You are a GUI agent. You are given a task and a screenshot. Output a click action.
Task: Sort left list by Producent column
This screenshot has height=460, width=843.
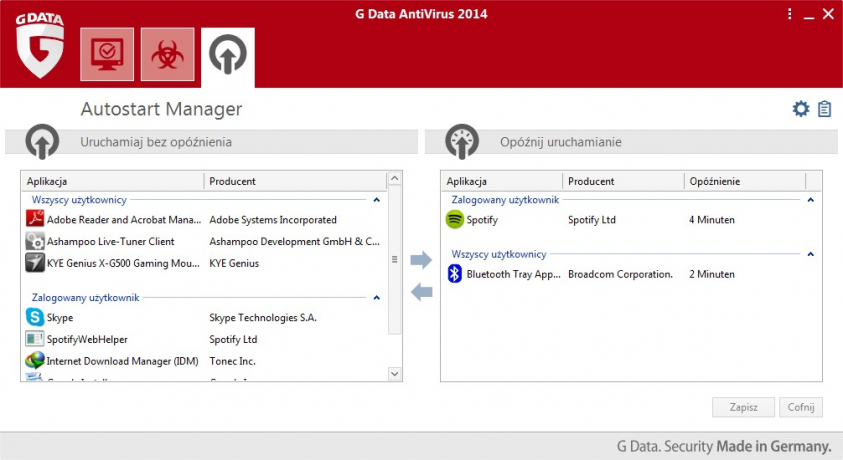pyautogui.click(x=295, y=181)
